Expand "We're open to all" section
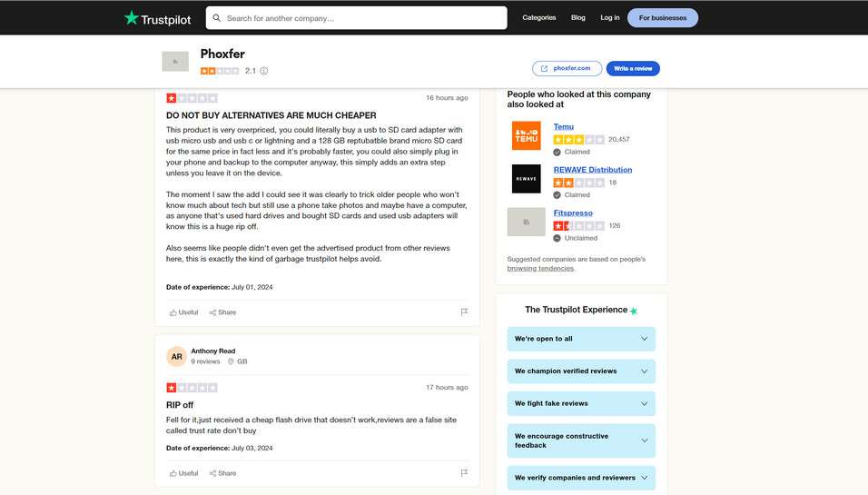 click(581, 339)
